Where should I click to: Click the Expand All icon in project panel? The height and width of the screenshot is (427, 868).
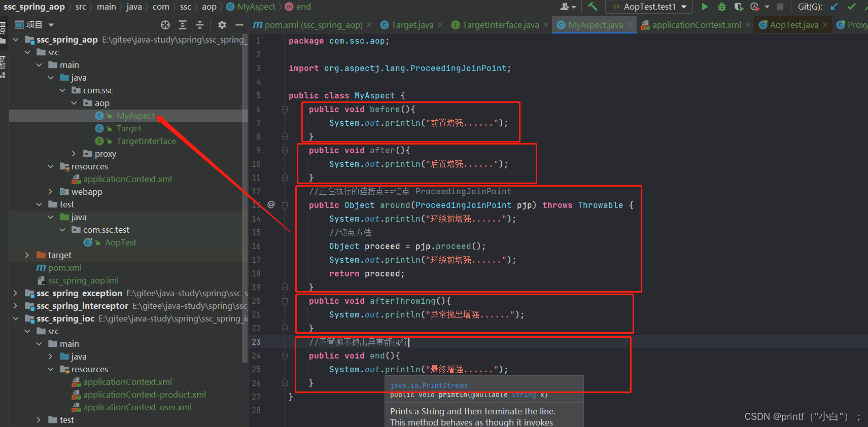tap(183, 25)
